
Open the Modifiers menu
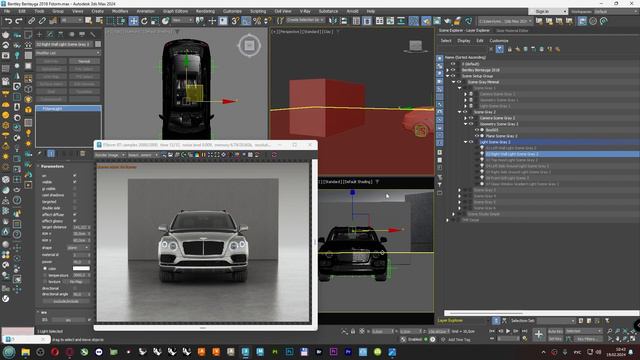(120, 11)
